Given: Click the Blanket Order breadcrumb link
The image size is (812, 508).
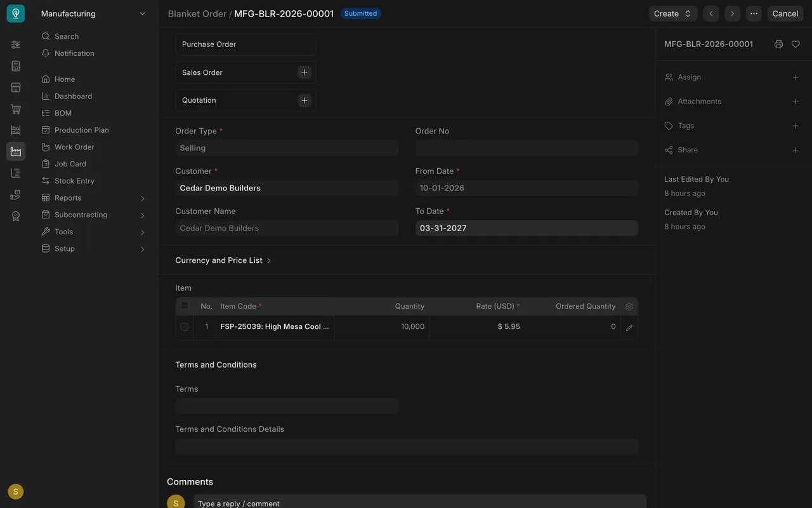Looking at the screenshot, I should [x=197, y=13].
